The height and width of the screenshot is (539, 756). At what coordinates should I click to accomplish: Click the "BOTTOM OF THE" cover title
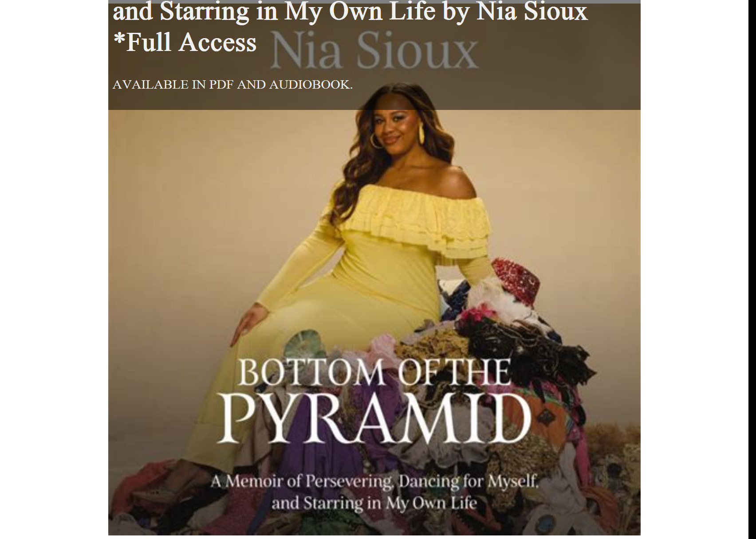[374, 373]
